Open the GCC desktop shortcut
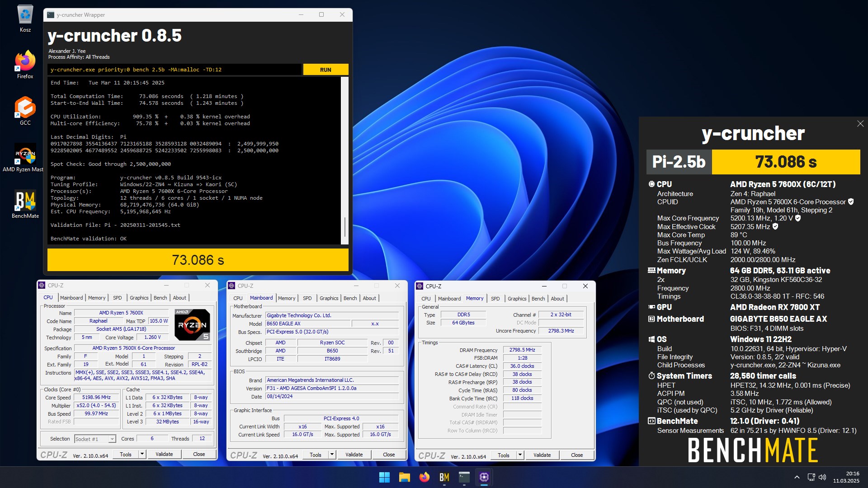Screen dimensions: 868x488 tap(25, 110)
